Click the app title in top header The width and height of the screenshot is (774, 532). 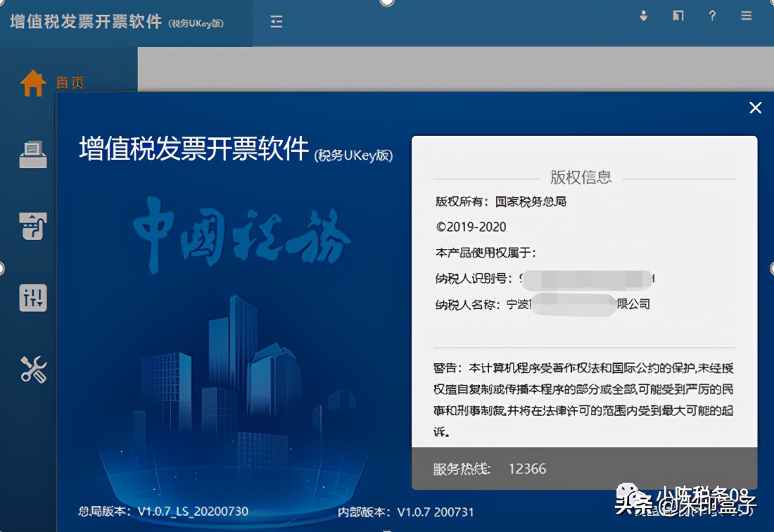[117, 23]
